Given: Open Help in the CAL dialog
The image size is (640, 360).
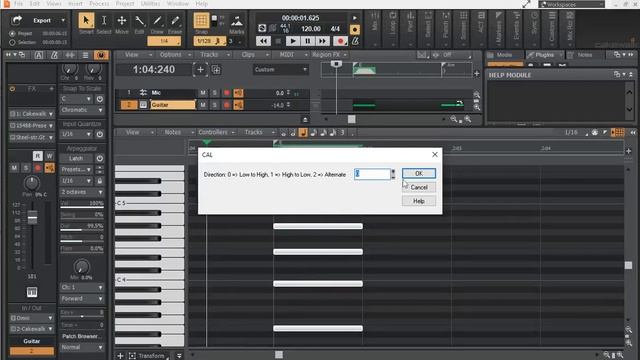Looking at the screenshot, I should [x=418, y=201].
